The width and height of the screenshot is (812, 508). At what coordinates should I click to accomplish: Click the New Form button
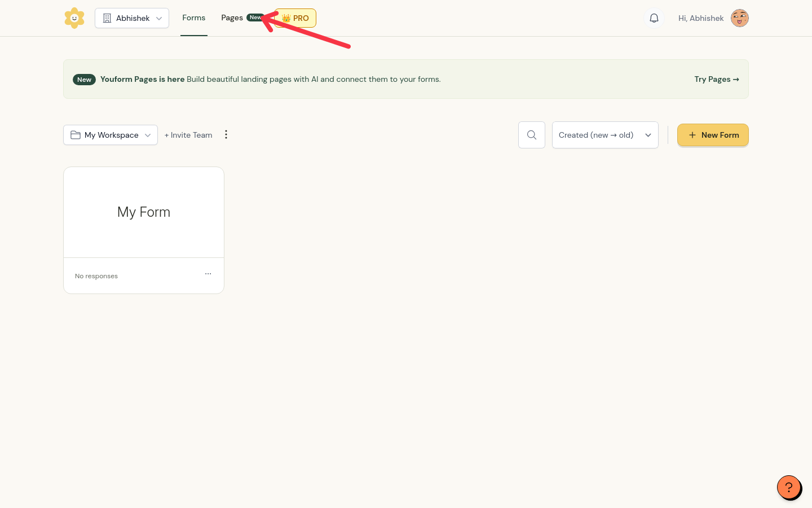point(713,135)
